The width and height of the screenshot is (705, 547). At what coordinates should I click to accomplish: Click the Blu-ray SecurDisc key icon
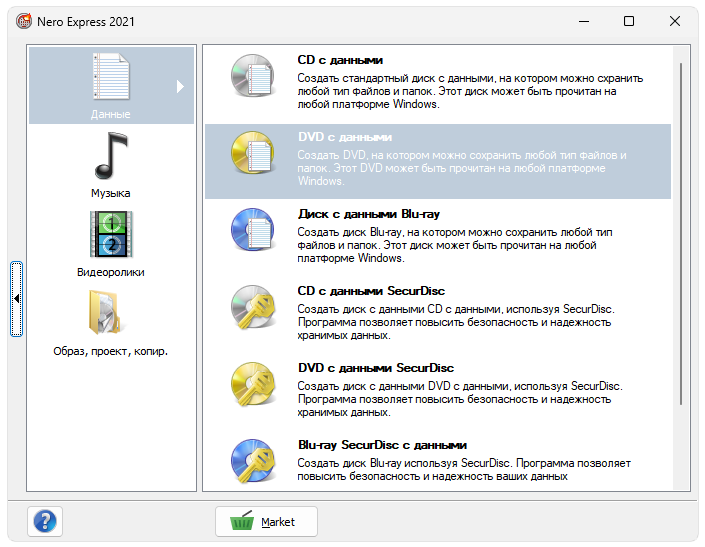coord(253,461)
